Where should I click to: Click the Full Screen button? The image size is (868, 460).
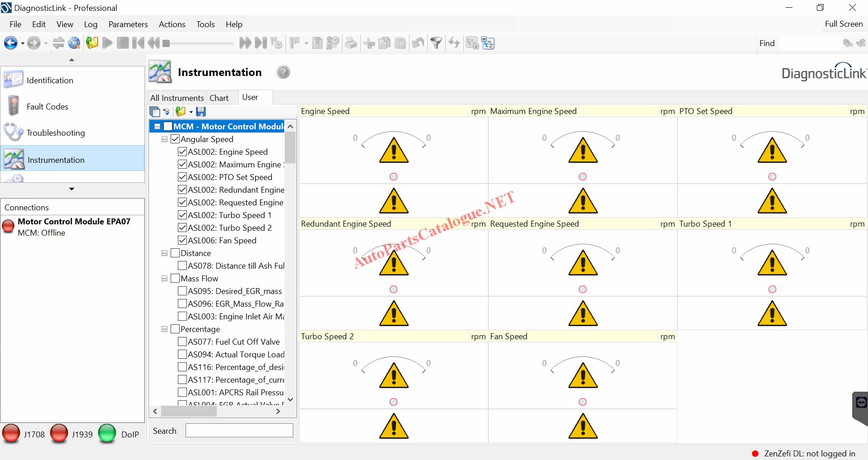[843, 24]
